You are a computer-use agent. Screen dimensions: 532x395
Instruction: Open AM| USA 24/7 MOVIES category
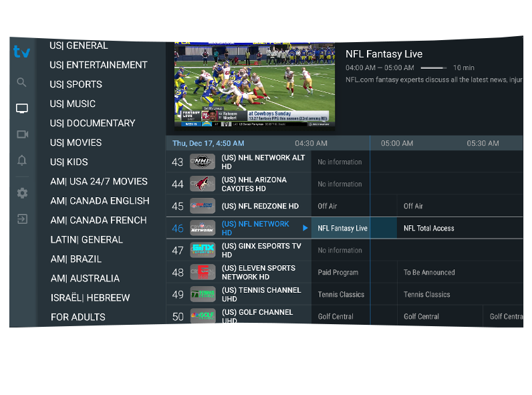tap(99, 181)
